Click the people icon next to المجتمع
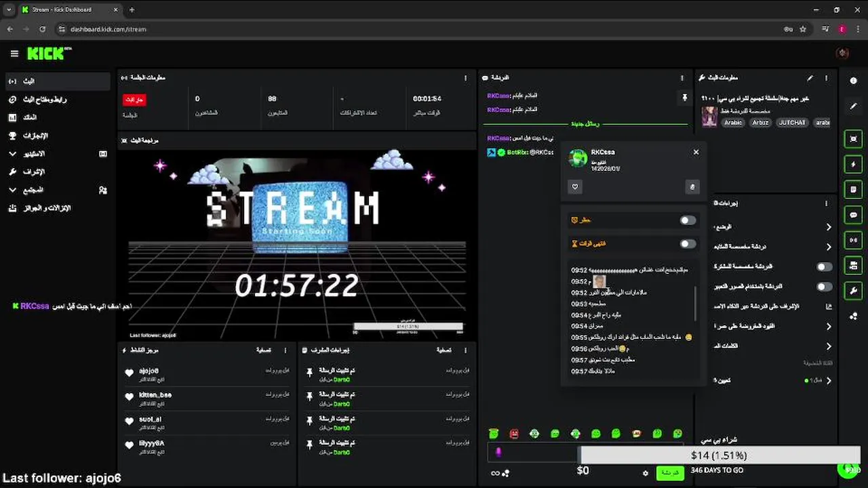This screenshot has height=488, width=868. tap(103, 190)
